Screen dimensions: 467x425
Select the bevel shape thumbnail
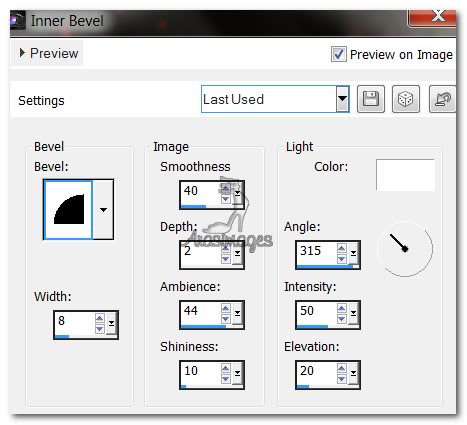pyautogui.click(x=68, y=210)
